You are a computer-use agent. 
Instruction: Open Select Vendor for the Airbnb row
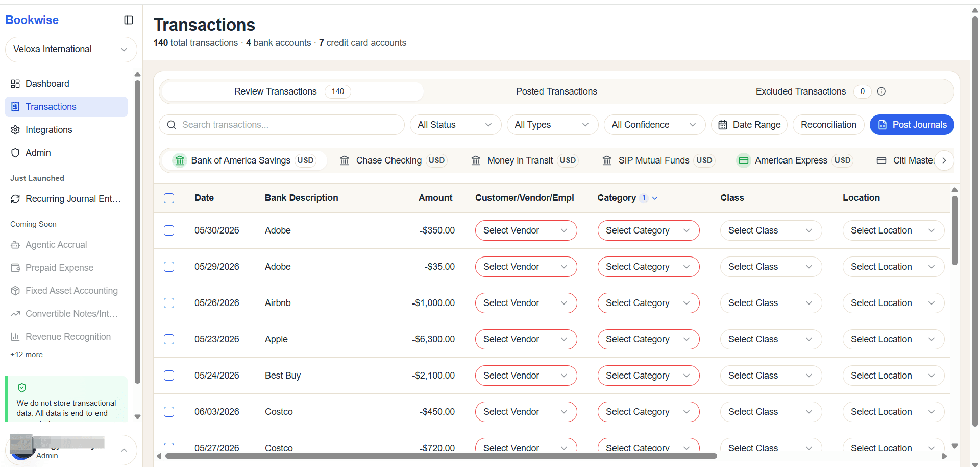(526, 303)
